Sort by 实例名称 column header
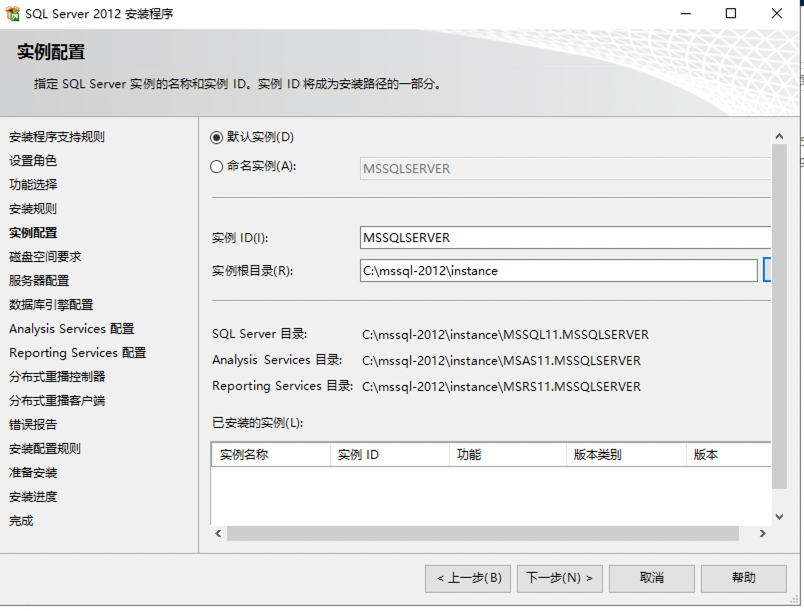The height and width of the screenshot is (611, 804). (270, 455)
